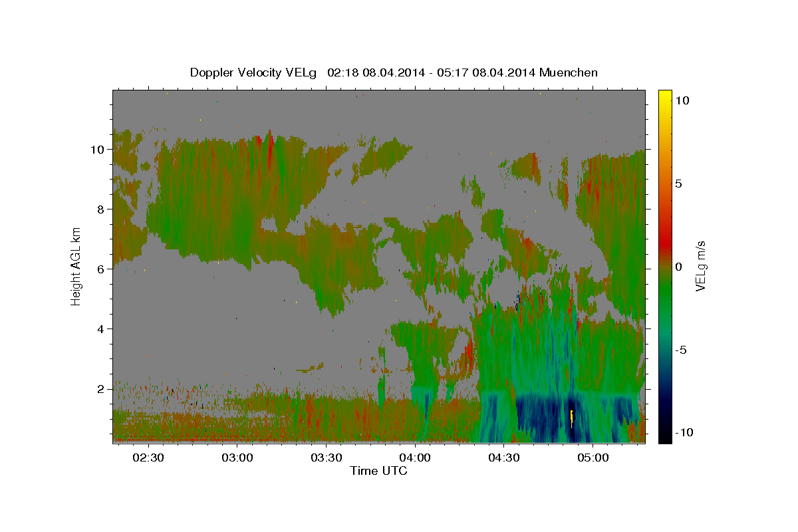Click the 'Time UTC' axis label
This screenshot has height=532, width=798.
click(x=378, y=471)
